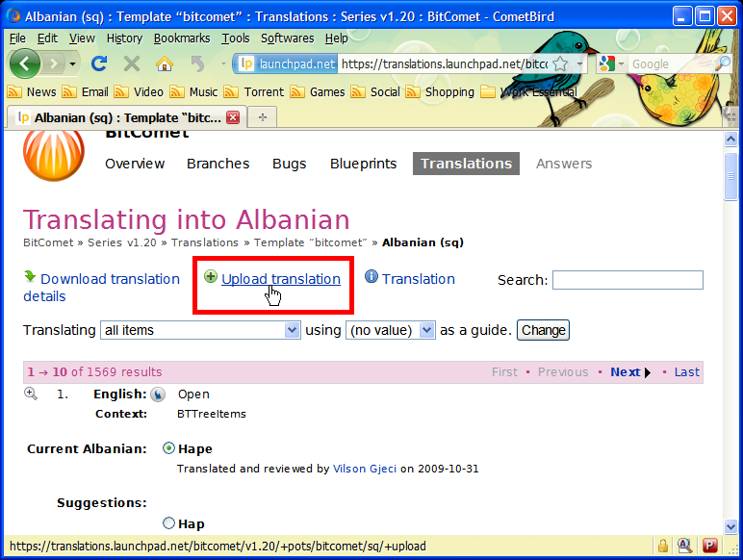Go to the Answers tab
Viewport: 743px width, 560px height.
click(x=564, y=164)
